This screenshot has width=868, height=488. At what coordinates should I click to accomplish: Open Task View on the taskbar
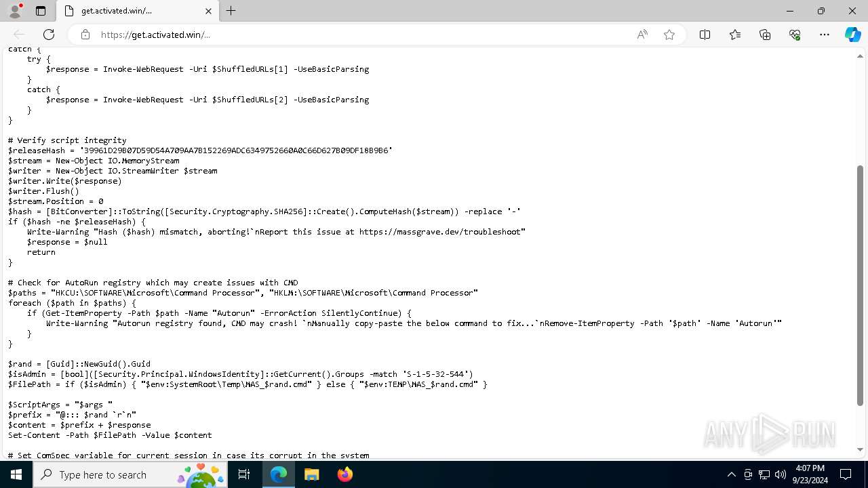pyautogui.click(x=245, y=474)
